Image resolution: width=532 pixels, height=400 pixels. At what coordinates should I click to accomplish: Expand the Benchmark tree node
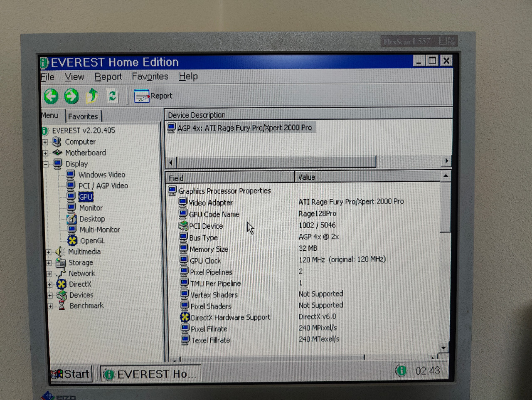pos(51,306)
